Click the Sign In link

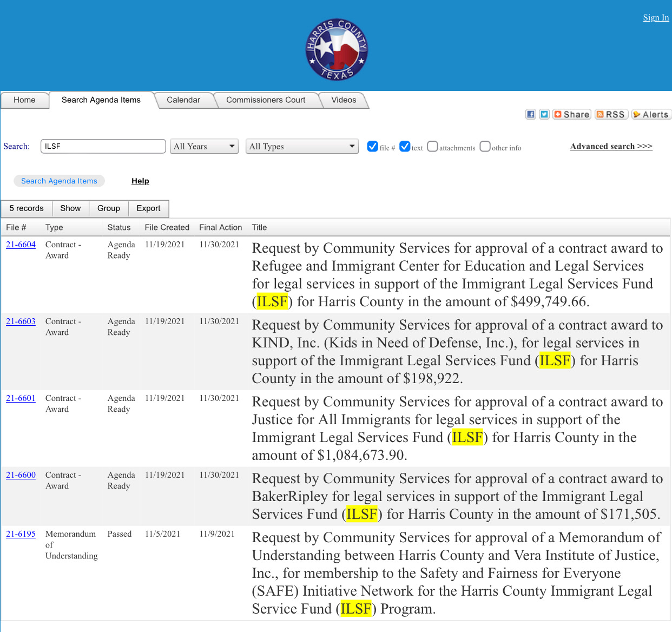(656, 17)
